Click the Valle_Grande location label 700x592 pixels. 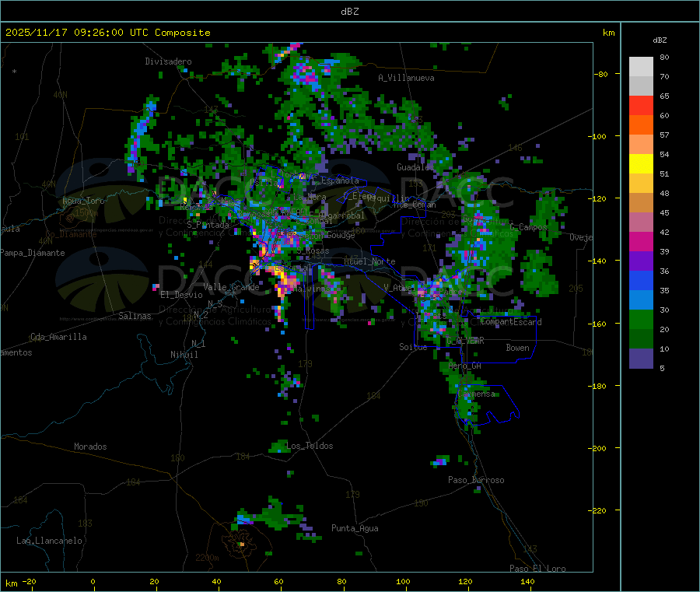(x=231, y=287)
